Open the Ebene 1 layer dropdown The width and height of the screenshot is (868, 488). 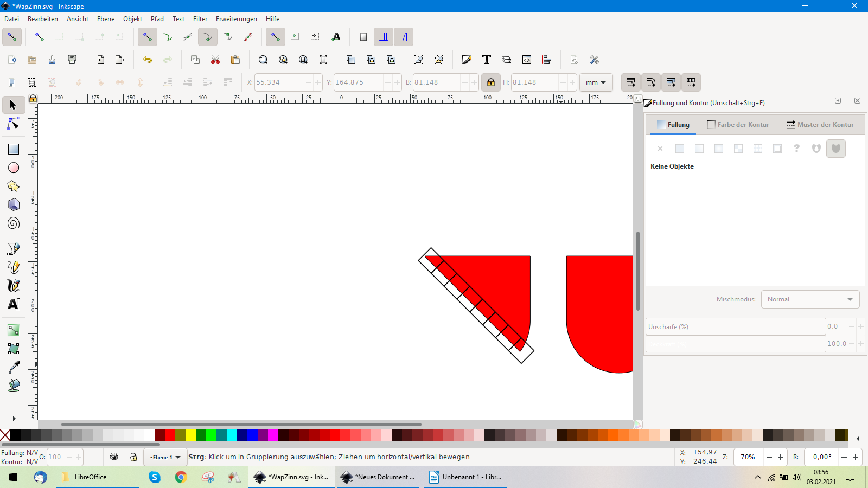(165, 457)
